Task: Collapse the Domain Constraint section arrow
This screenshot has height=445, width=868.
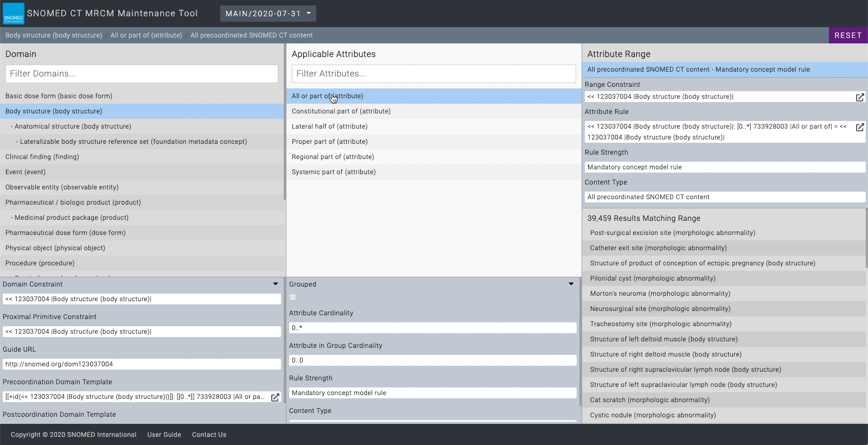Action: (276, 284)
